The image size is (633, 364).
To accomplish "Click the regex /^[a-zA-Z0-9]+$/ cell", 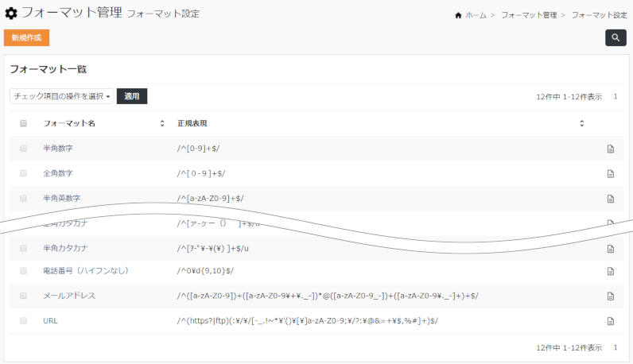I will pyautogui.click(x=210, y=199).
